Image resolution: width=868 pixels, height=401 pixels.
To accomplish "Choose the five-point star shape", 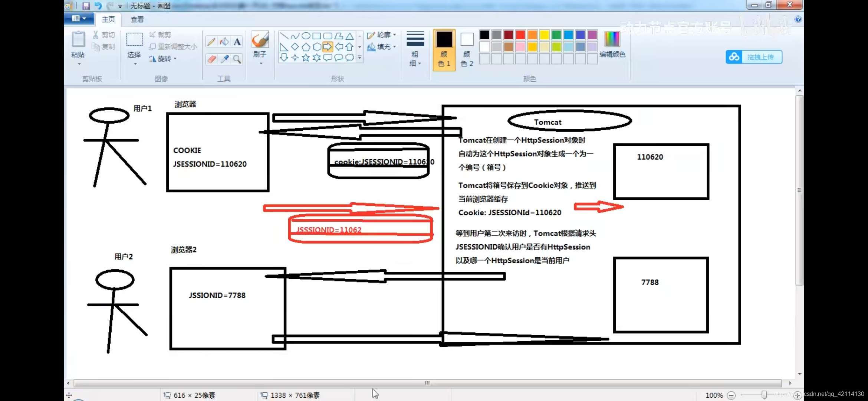I will pyautogui.click(x=306, y=58).
